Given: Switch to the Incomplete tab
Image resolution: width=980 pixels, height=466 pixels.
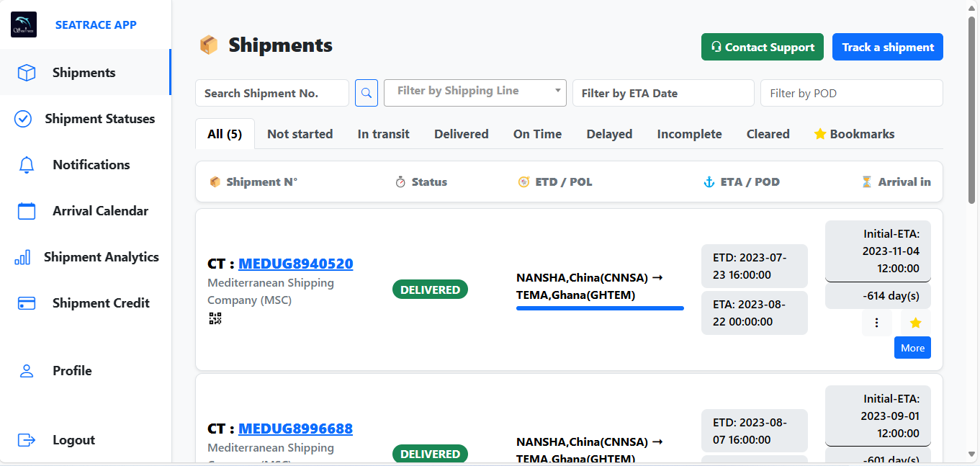Looking at the screenshot, I should (689, 134).
